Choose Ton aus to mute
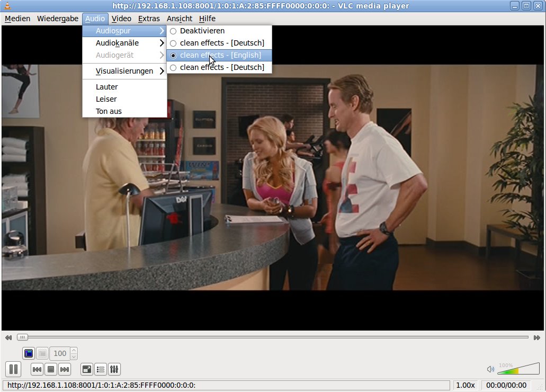Image resolution: width=546 pixels, height=392 pixels. coord(124,111)
